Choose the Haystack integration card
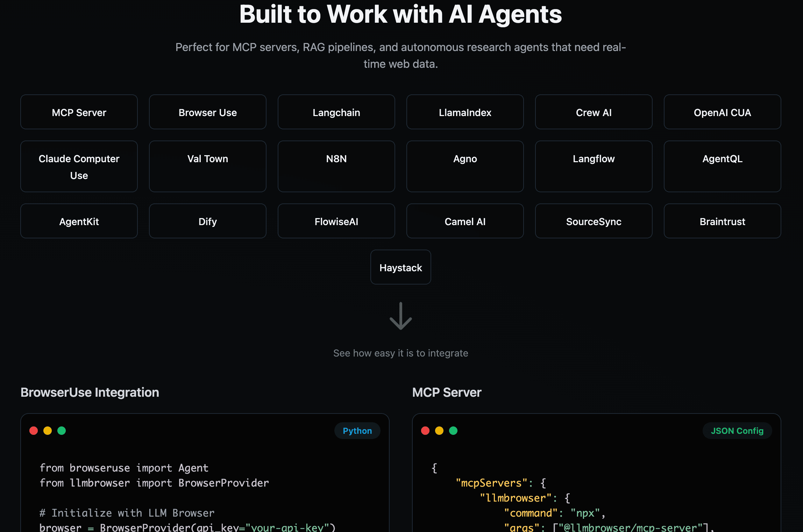Viewport: 803px width, 532px height. [401, 267]
